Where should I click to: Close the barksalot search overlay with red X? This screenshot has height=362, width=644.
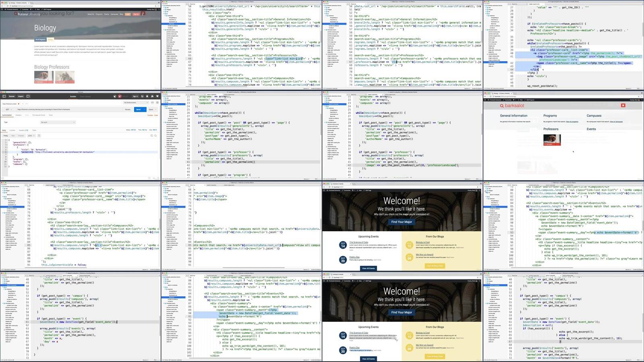[x=623, y=105]
